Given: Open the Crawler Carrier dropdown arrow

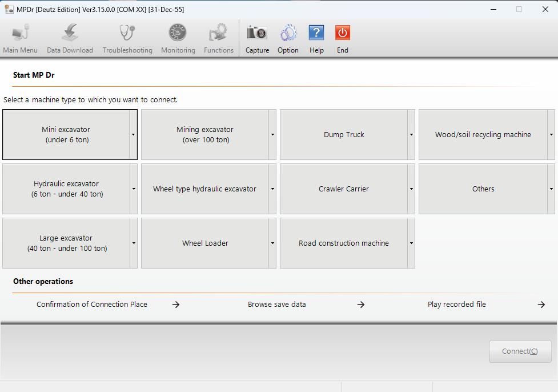Looking at the screenshot, I should 411,189.
